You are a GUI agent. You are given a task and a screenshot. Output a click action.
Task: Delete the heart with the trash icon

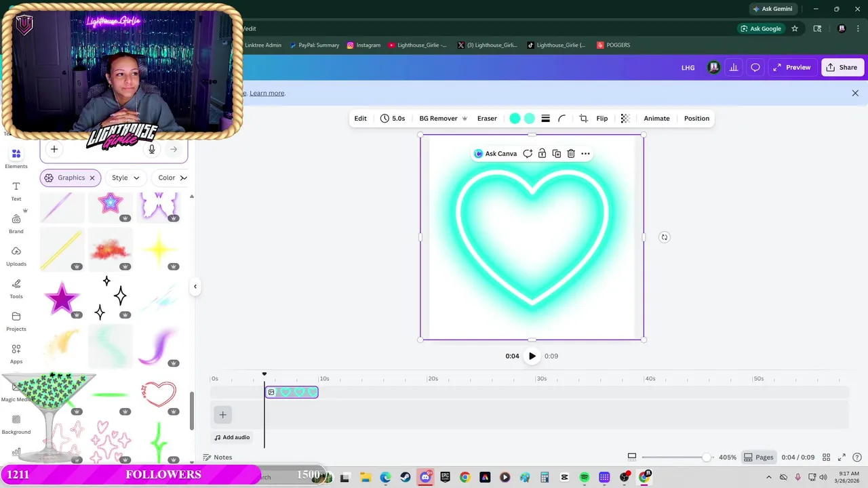[x=571, y=154]
